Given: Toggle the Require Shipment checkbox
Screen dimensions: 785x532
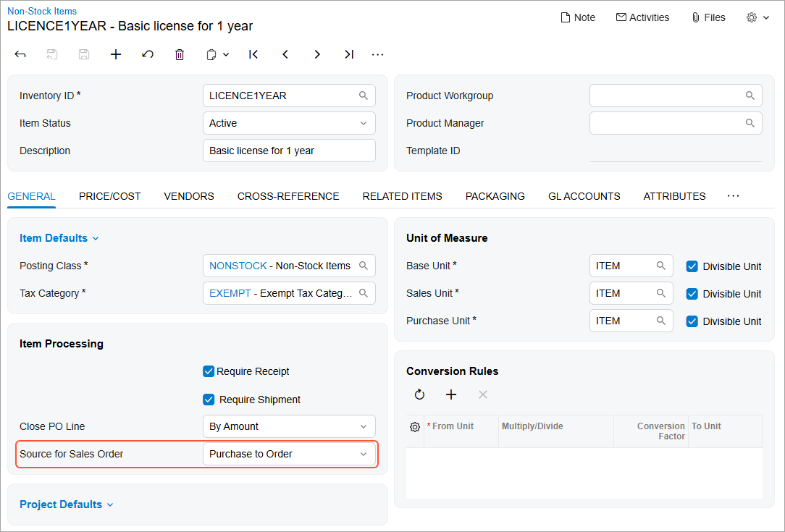Looking at the screenshot, I should click(209, 400).
